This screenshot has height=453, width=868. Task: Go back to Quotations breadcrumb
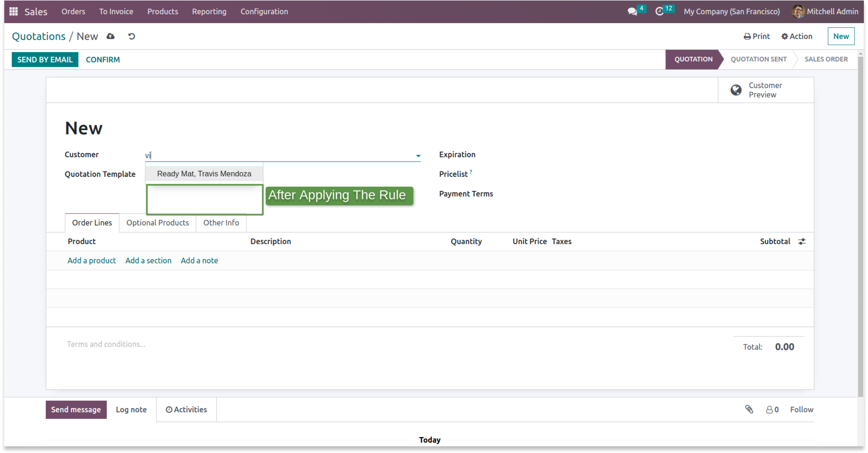(39, 36)
